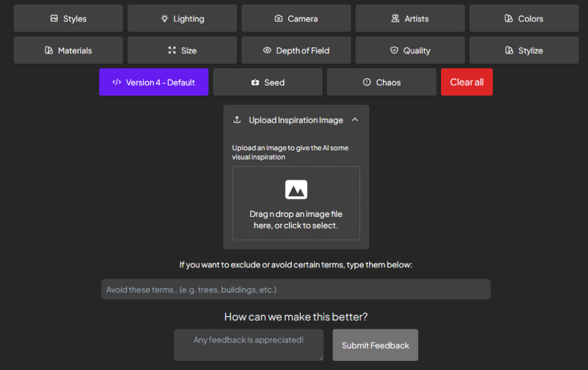
Task: Click the upload arrow icon
Action: [x=237, y=120]
